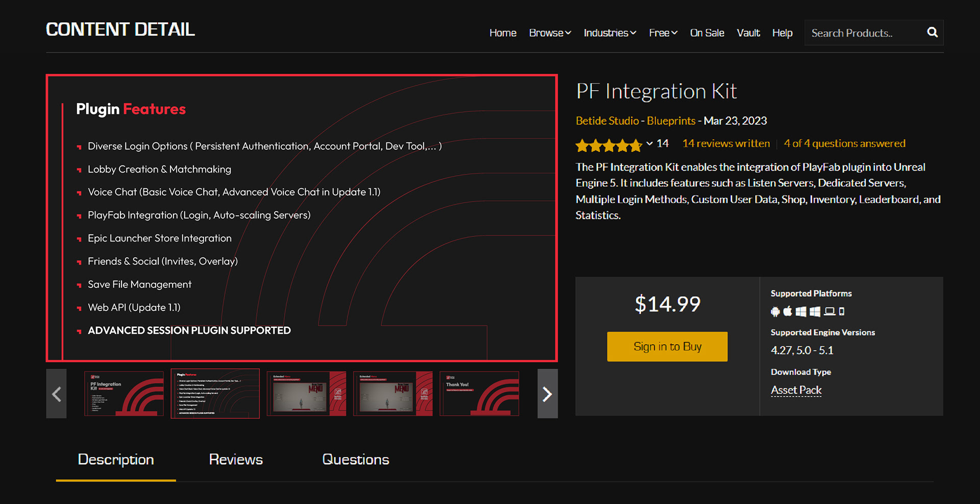Switch to the Questions tab

point(356,460)
